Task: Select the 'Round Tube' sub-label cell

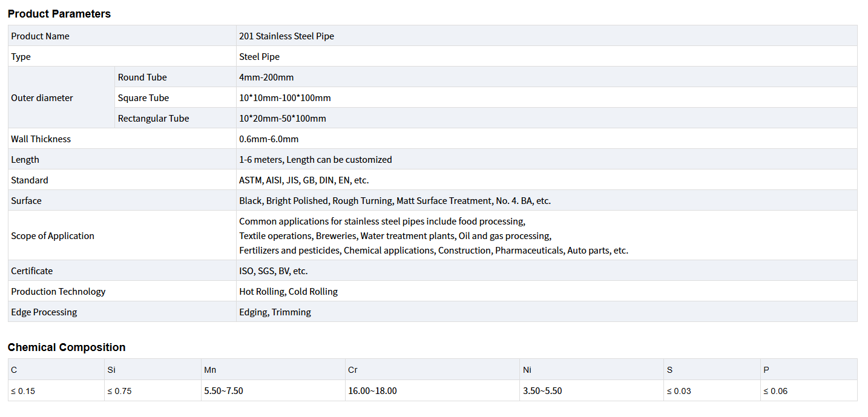Action: click(x=142, y=77)
